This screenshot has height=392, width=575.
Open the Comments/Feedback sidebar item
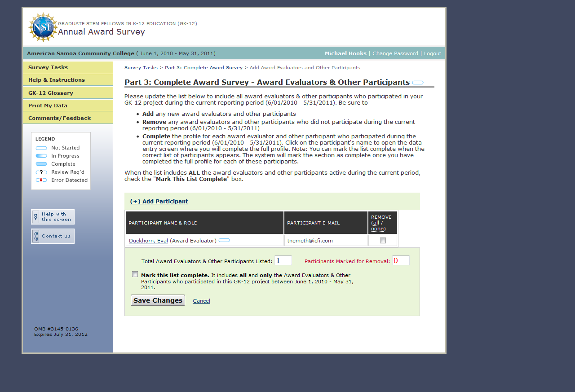point(59,118)
